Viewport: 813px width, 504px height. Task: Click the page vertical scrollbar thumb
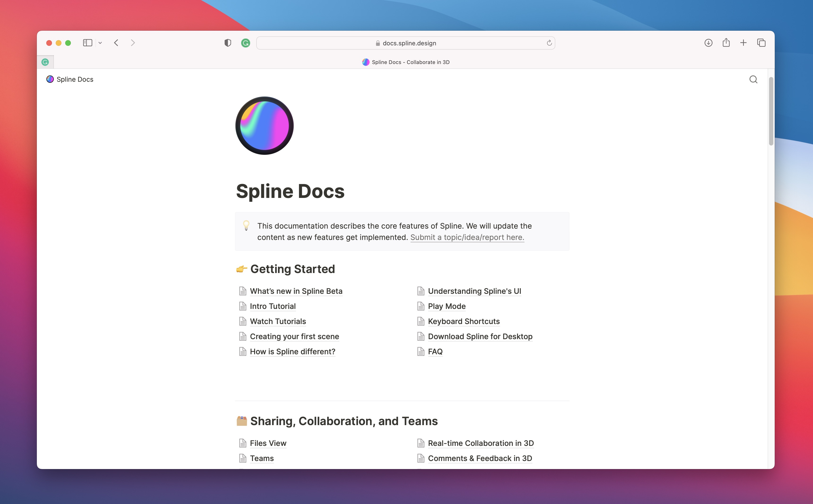pyautogui.click(x=771, y=111)
